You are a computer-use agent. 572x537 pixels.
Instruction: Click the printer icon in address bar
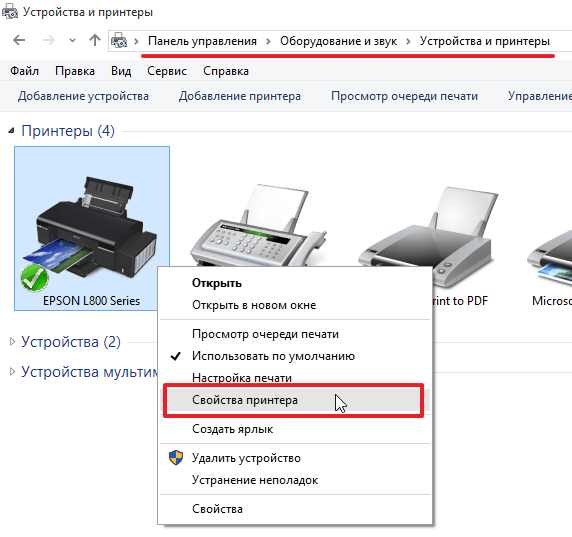click(119, 40)
